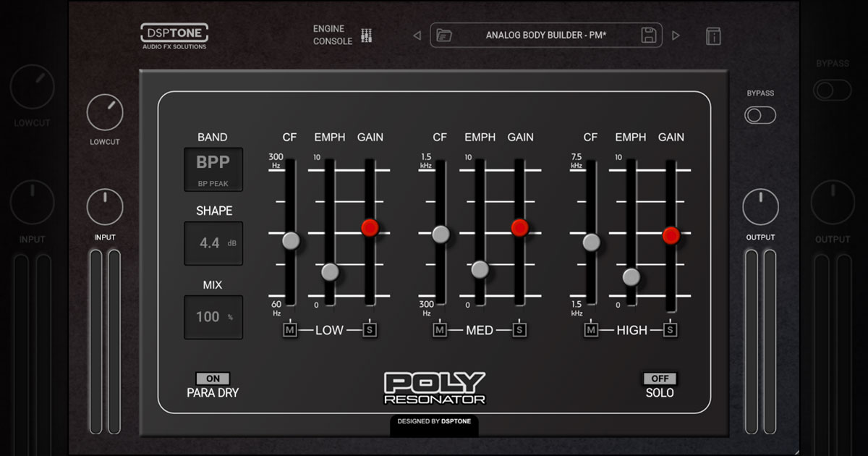Solo the LOW band with S
The width and height of the screenshot is (868, 456).
[370, 330]
